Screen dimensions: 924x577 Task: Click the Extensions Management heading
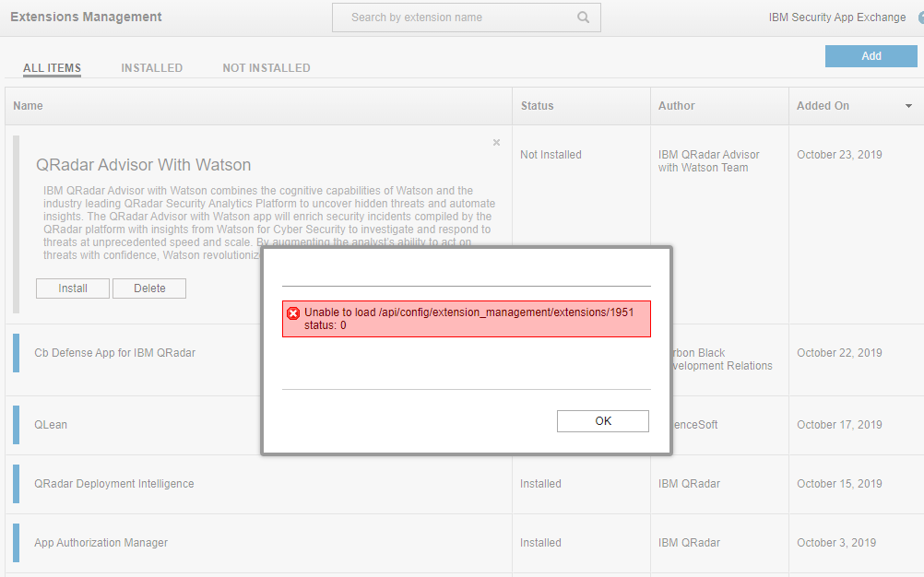86,17
